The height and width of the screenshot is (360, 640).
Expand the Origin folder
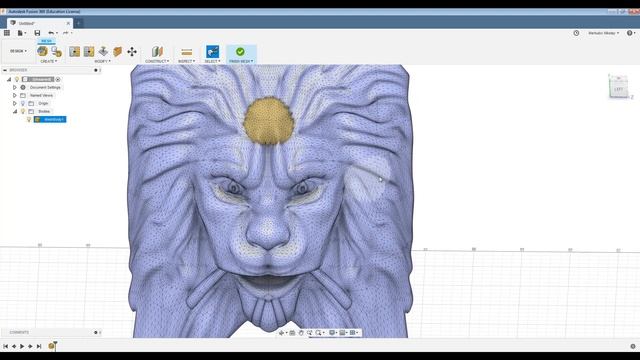[15, 103]
